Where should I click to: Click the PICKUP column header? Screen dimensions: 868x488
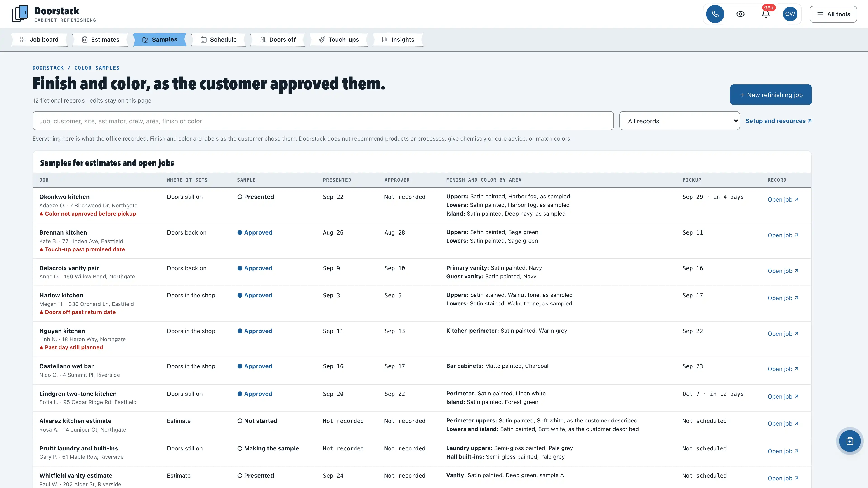(x=692, y=180)
